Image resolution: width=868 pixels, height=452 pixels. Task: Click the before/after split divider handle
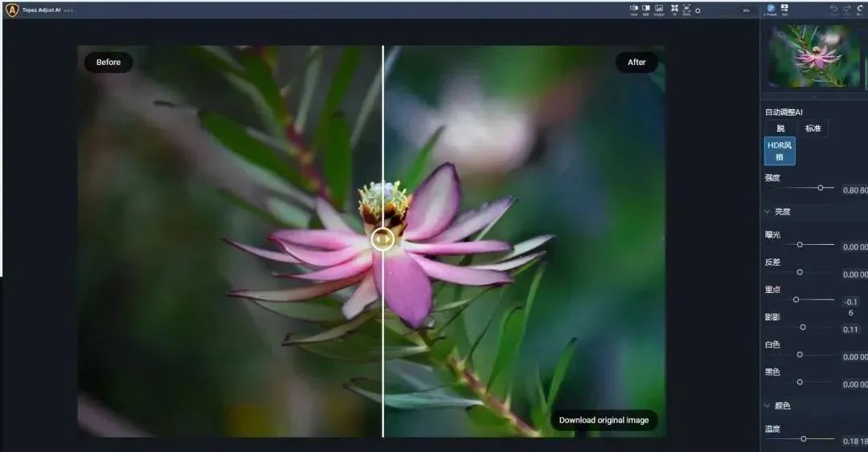[383, 238]
